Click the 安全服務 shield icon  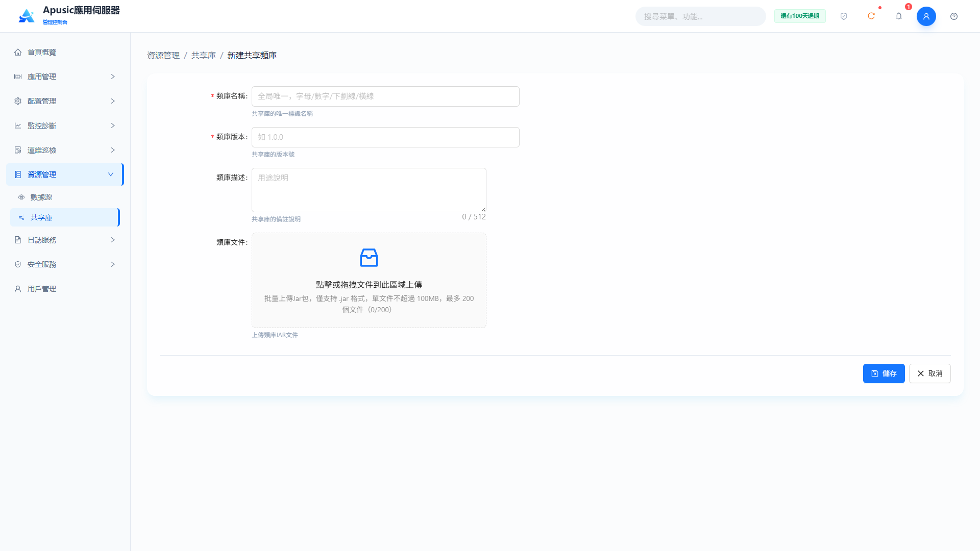[18, 264]
